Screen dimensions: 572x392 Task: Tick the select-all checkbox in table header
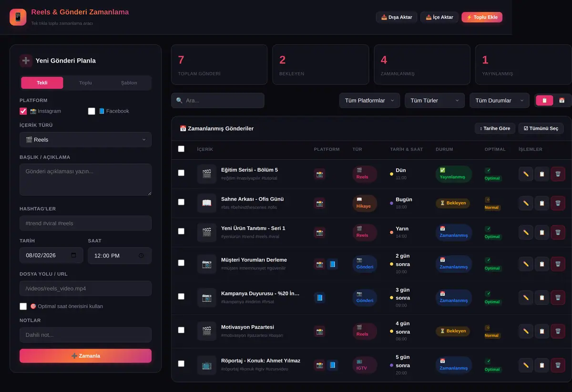point(181,149)
